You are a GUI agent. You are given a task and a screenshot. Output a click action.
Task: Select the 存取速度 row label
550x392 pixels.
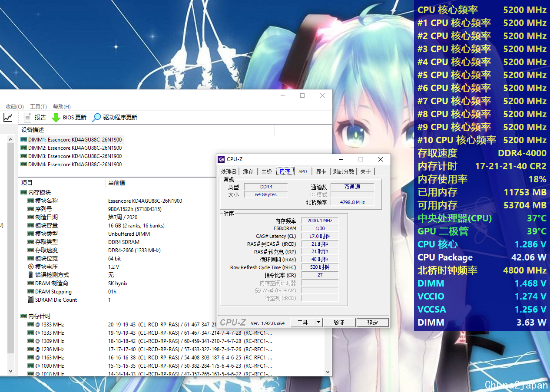pos(46,250)
